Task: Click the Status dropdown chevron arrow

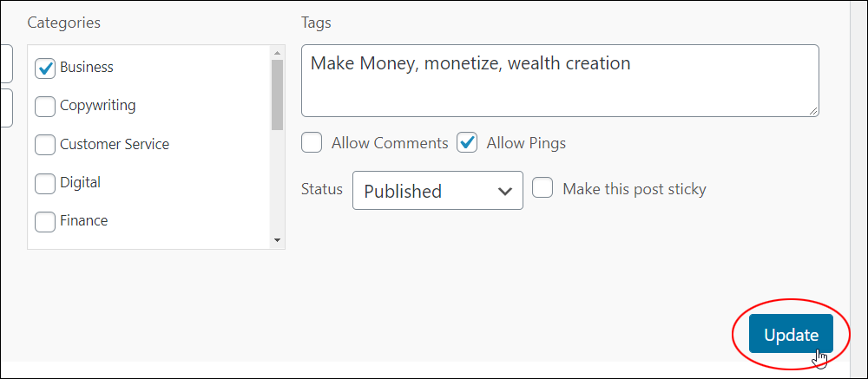Action: (x=504, y=192)
